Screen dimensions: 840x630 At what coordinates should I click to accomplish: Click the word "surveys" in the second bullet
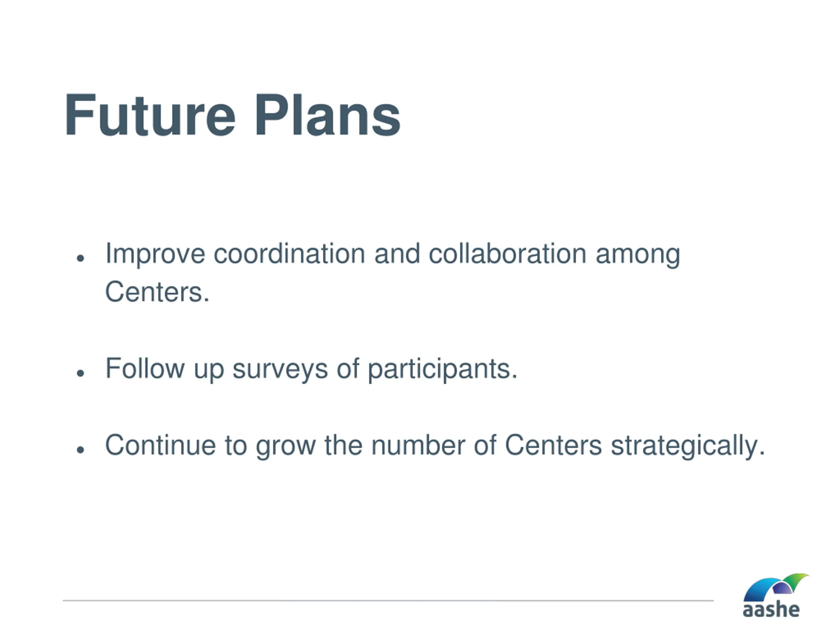click(280, 368)
